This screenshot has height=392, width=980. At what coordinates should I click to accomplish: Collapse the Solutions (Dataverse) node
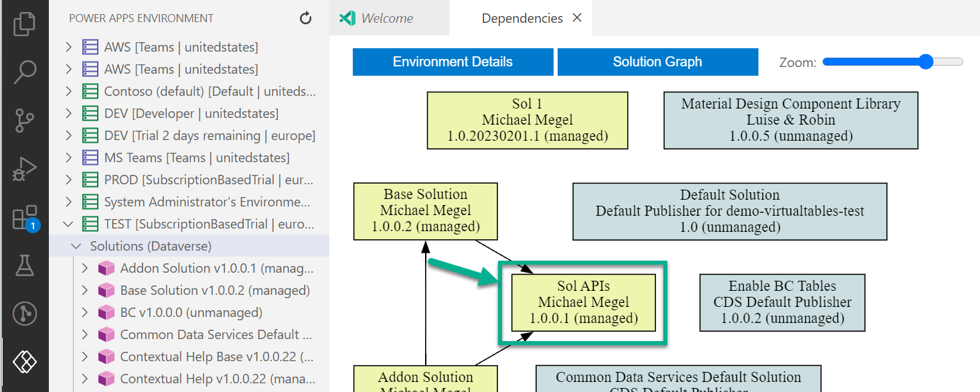click(x=76, y=247)
